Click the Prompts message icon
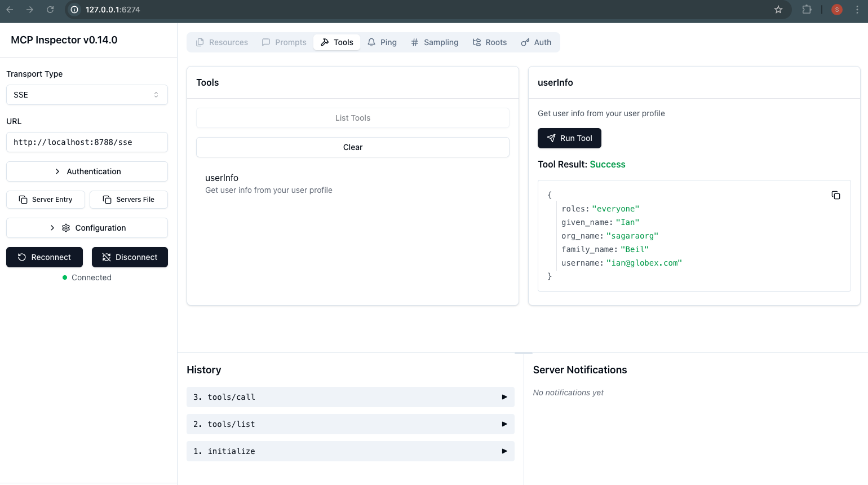Screen dimensions: 868x485 266,42
